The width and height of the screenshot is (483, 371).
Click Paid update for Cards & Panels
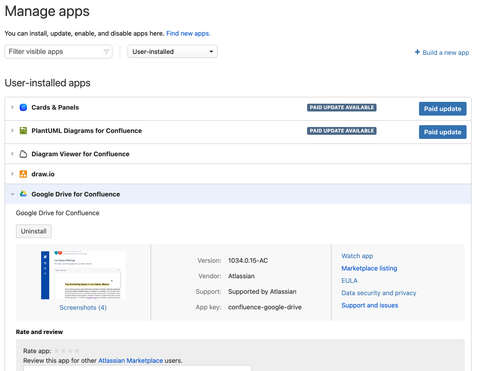442,109
